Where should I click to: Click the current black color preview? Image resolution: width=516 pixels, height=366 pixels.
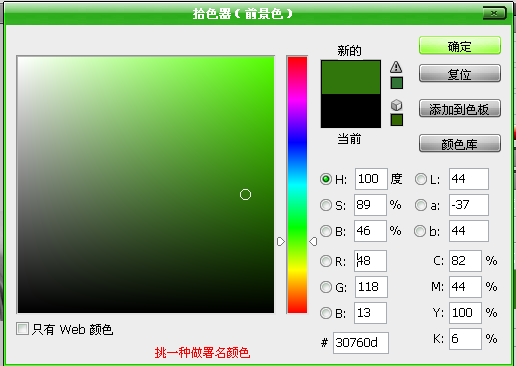351,111
